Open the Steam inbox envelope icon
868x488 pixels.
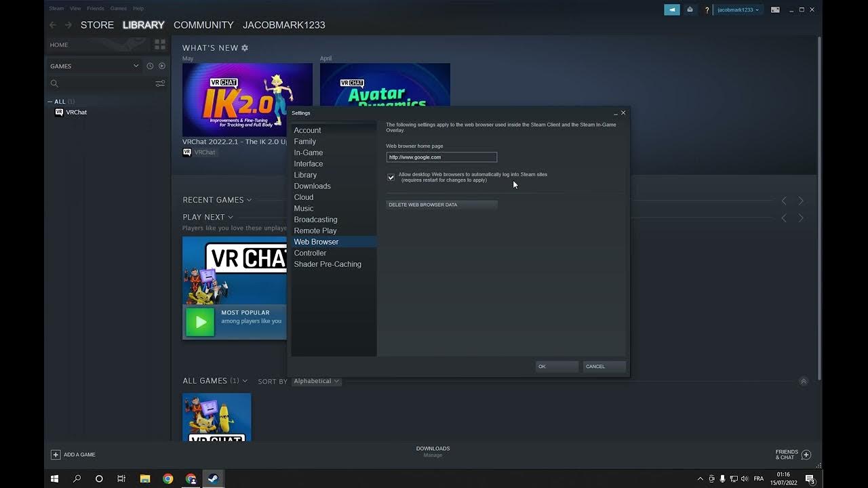(x=690, y=9)
